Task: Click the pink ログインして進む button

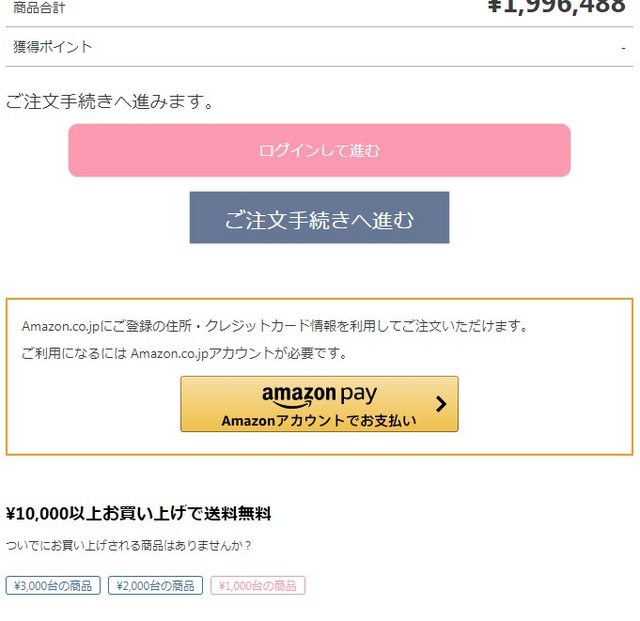Action: [319, 151]
